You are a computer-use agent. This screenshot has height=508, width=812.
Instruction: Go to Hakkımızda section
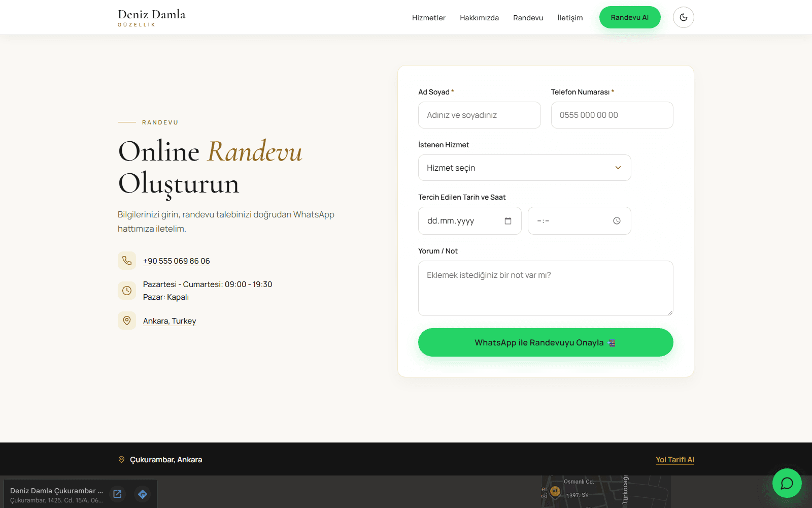(479, 18)
